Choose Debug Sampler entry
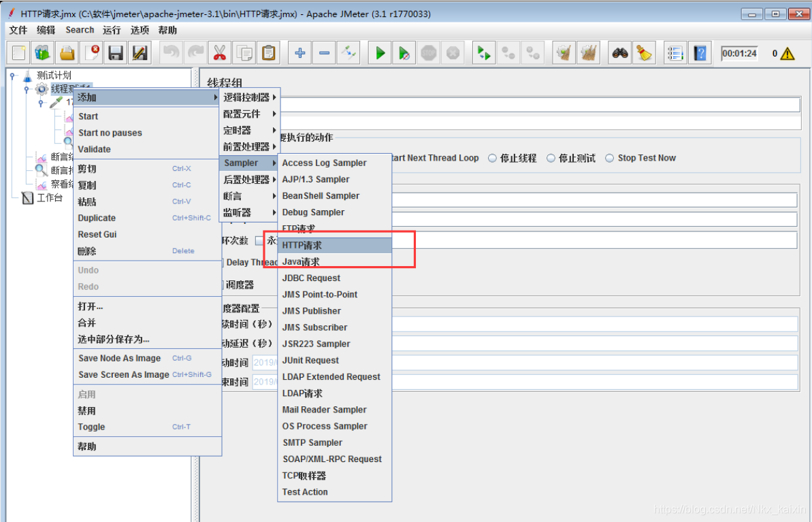The height and width of the screenshot is (522, 812). pos(335,212)
